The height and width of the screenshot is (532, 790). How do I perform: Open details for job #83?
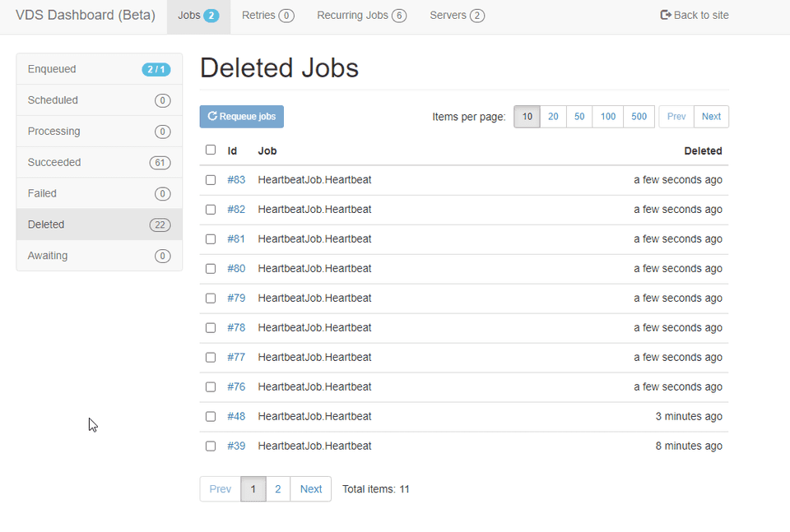click(236, 179)
